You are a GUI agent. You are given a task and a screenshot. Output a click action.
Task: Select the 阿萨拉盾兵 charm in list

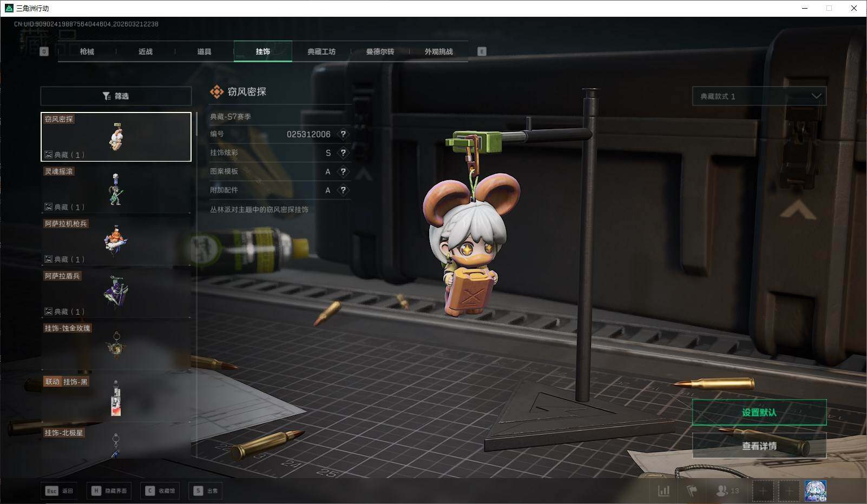click(x=116, y=293)
